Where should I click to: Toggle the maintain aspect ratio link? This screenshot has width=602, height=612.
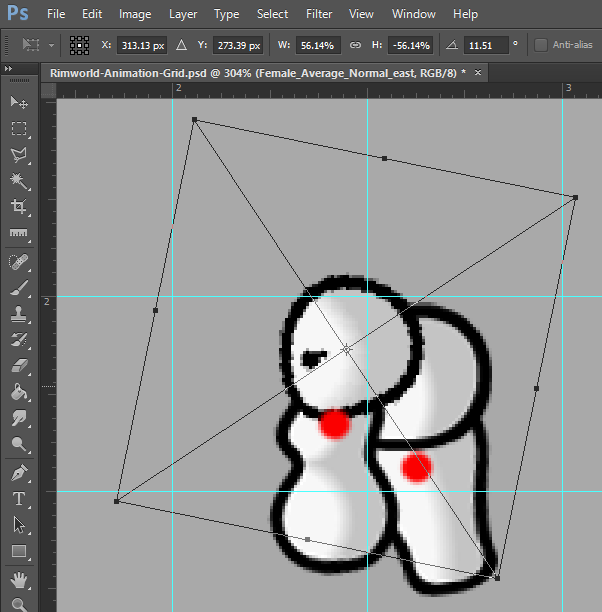(x=355, y=45)
